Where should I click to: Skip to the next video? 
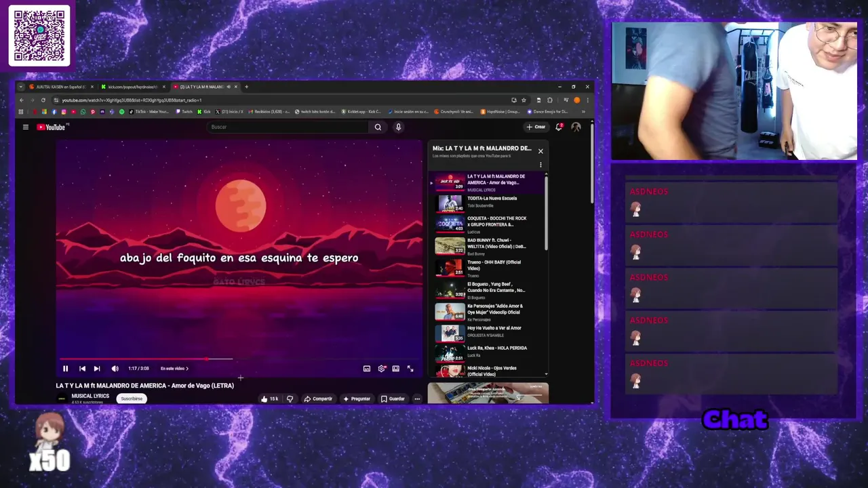click(x=97, y=369)
